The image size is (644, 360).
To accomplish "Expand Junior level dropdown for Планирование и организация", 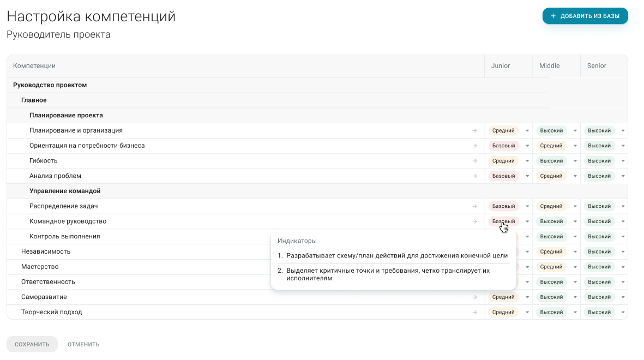I will (527, 131).
